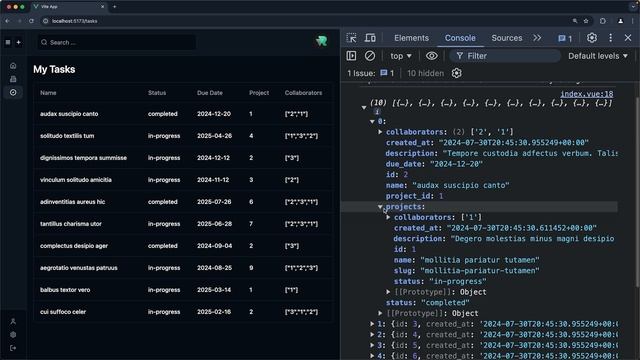
Task: Focus the console Filter field
Action: (505, 56)
